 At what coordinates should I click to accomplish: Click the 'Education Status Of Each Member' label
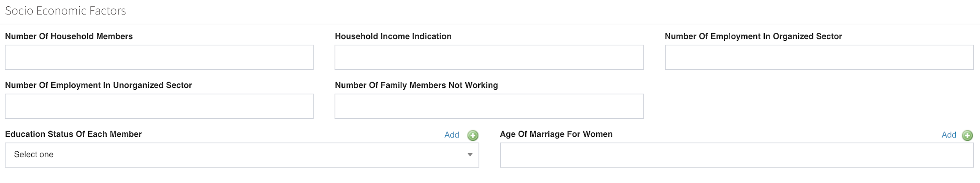pyautogui.click(x=73, y=134)
